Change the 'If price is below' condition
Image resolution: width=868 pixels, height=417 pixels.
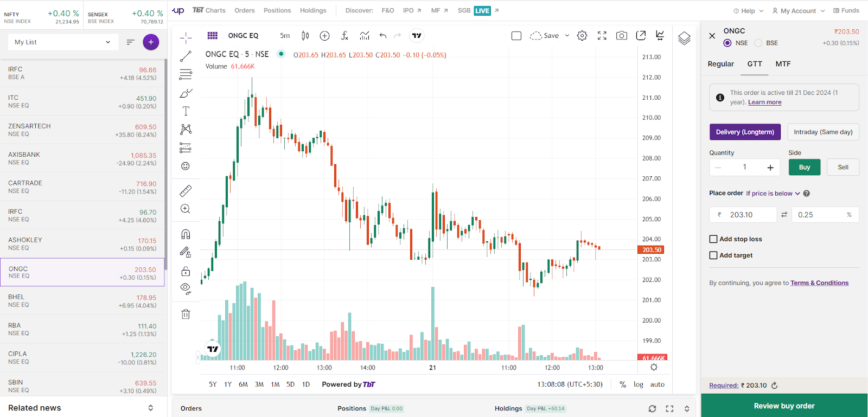tap(773, 194)
